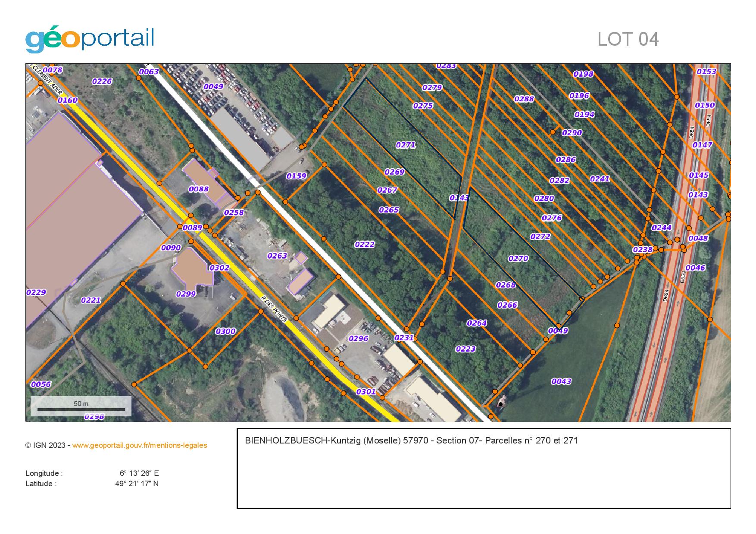Click parcel number 0089

point(192,228)
